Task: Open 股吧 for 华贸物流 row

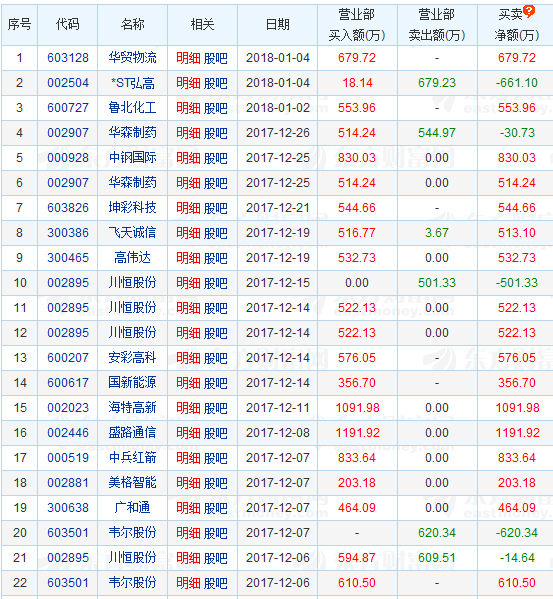Action: tap(216, 58)
